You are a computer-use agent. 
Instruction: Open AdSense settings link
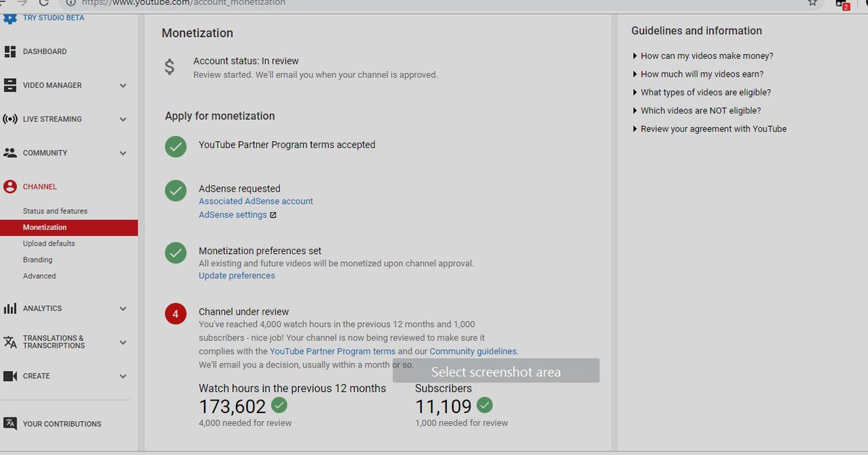tap(233, 215)
